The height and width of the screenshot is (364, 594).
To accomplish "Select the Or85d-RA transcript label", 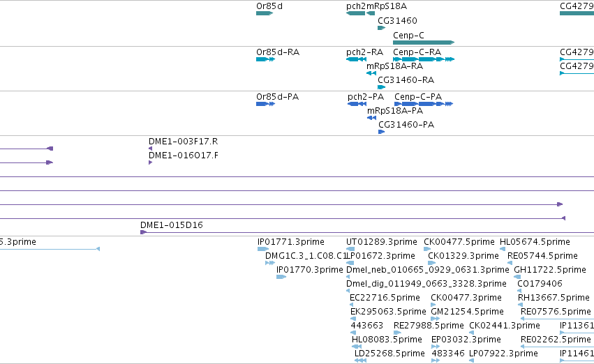I will coord(278,52).
